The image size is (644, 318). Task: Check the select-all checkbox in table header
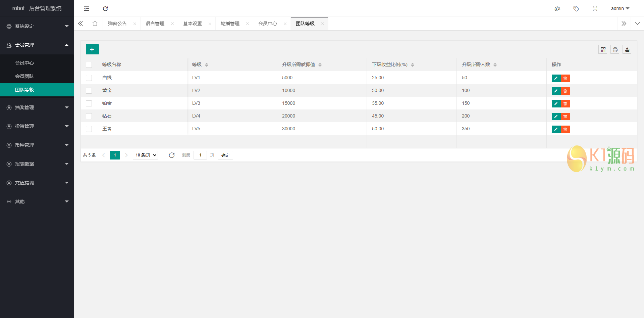[x=89, y=65]
